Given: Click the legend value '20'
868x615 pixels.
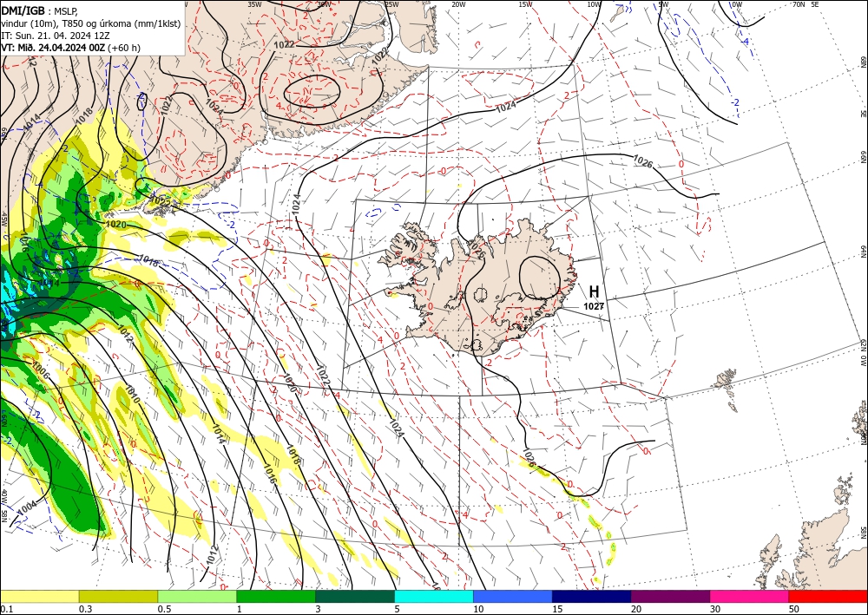Looking at the screenshot, I should point(636,609).
